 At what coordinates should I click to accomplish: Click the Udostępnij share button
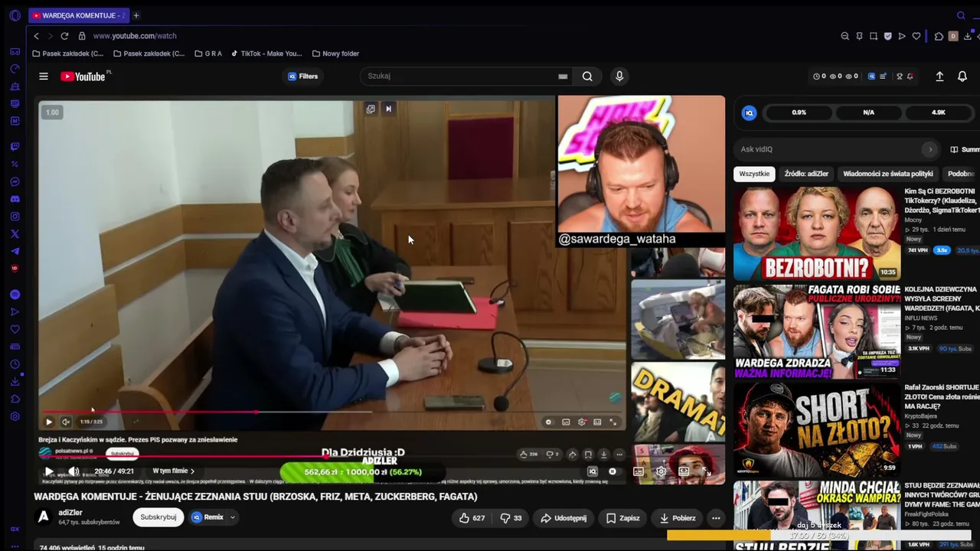pyautogui.click(x=563, y=518)
